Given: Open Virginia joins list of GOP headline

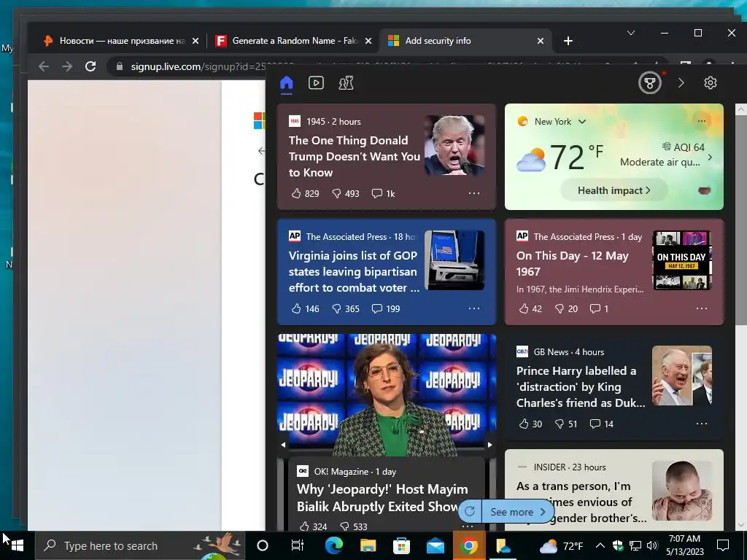Looking at the screenshot, I should click(x=354, y=271).
